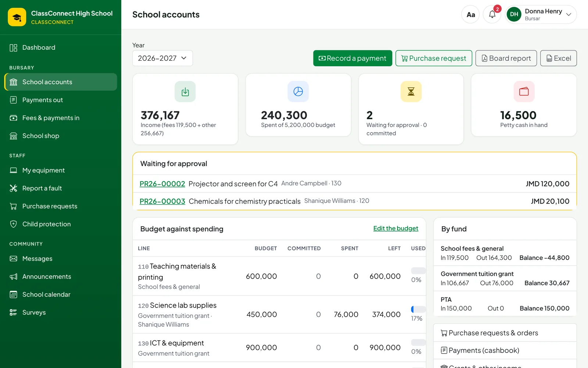Click the Purchase request button
The height and width of the screenshot is (368, 588).
pos(434,58)
